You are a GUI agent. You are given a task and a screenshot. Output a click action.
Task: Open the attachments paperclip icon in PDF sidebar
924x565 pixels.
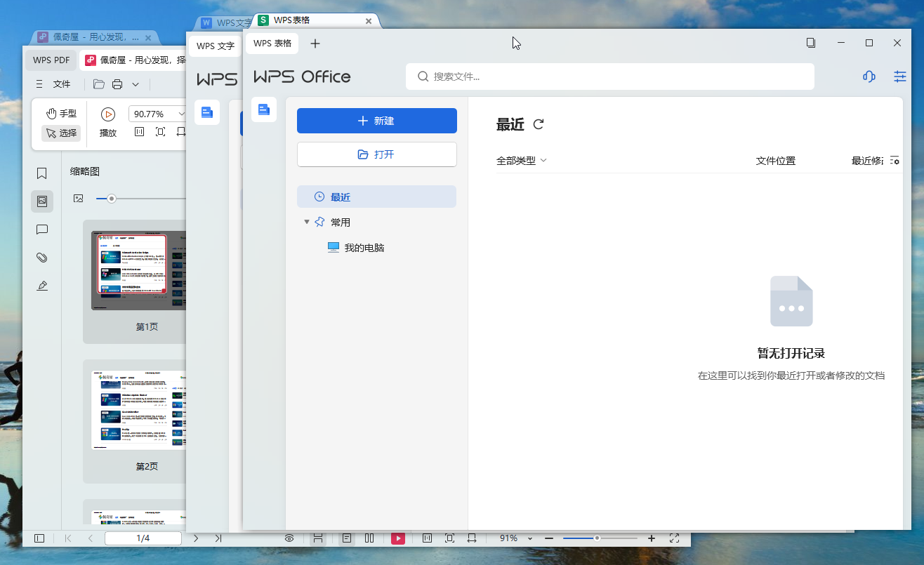(x=42, y=258)
